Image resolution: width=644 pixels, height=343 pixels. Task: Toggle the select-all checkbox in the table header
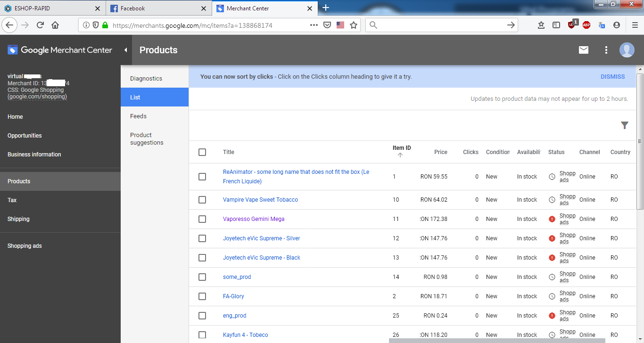point(202,152)
